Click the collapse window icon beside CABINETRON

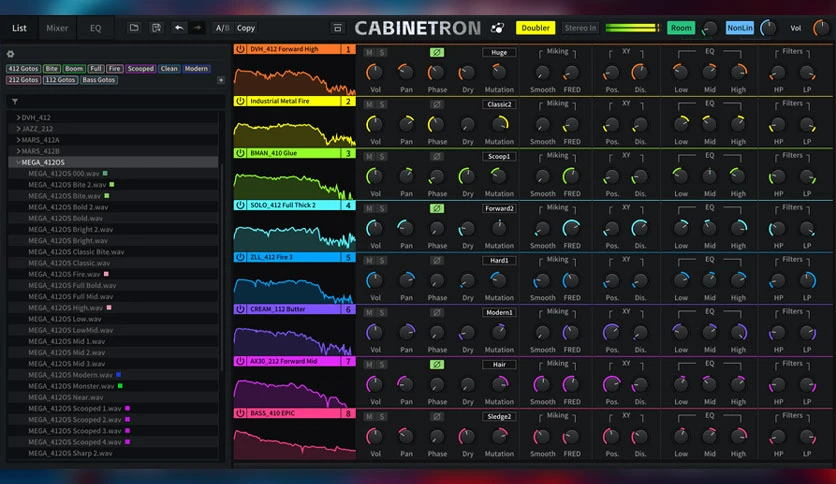(x=337, y=28)
